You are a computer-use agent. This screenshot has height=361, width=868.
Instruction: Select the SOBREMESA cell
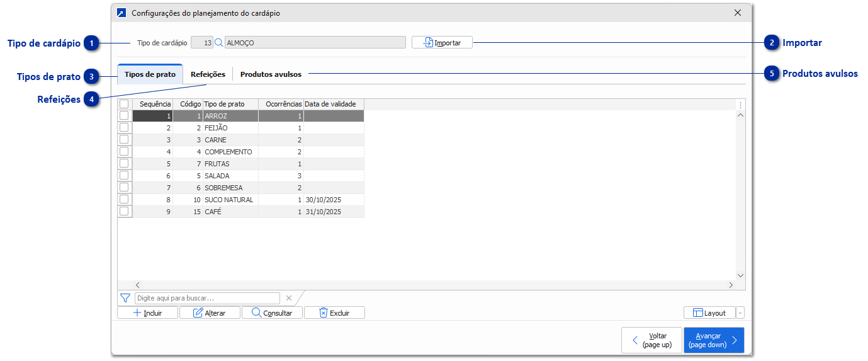230,188
